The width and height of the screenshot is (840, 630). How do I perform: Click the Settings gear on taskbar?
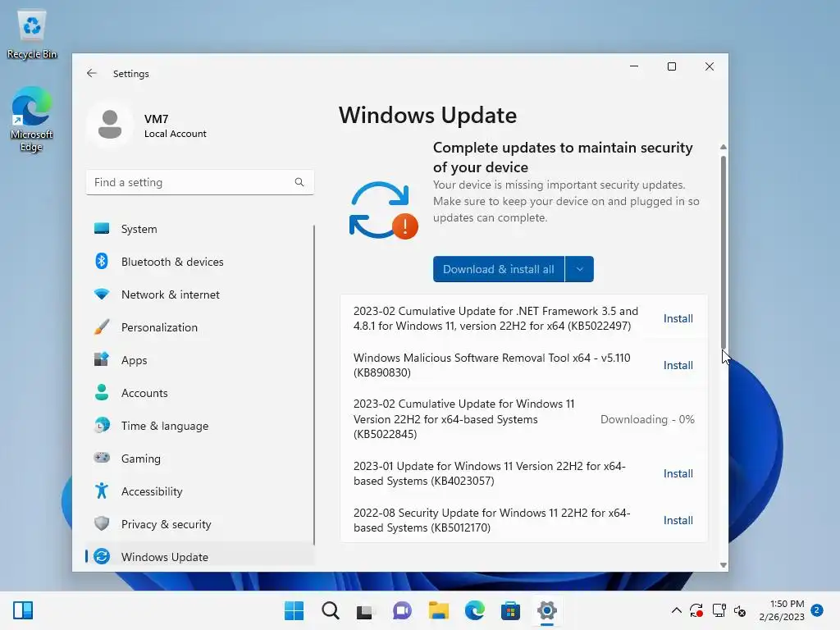(x=547, y=610)
